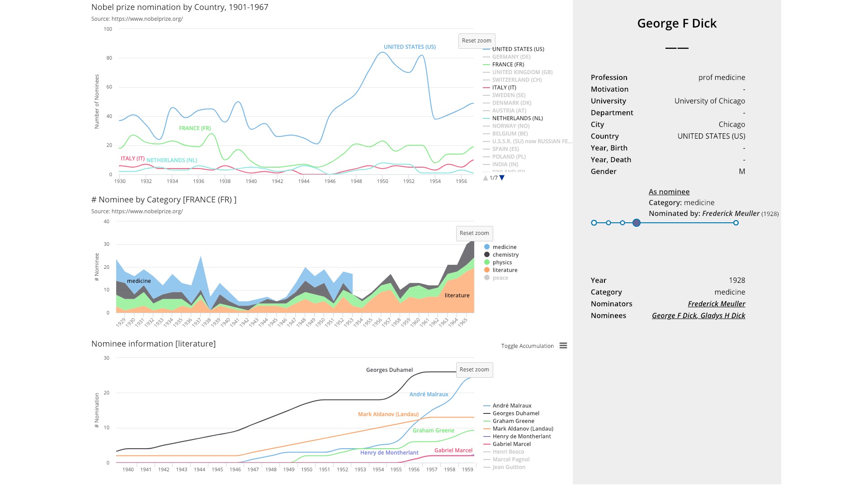Reset zoom on nominee category chart

(474, 233)
